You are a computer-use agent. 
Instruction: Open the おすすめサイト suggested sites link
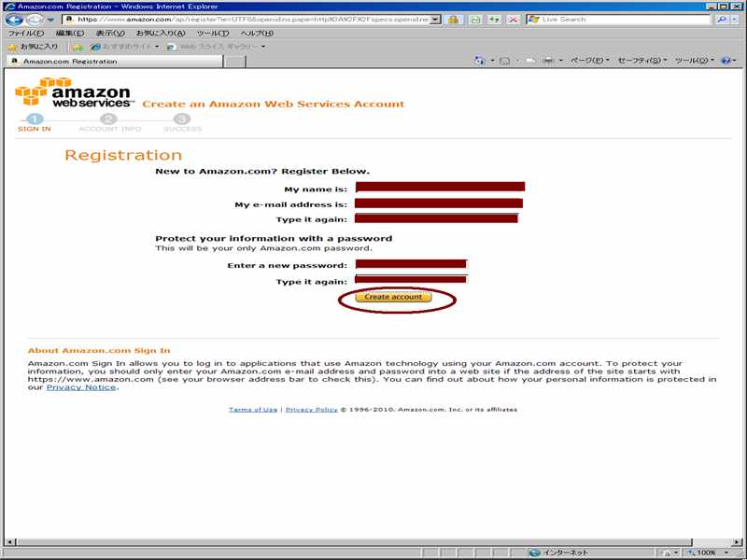coord(125,47)
